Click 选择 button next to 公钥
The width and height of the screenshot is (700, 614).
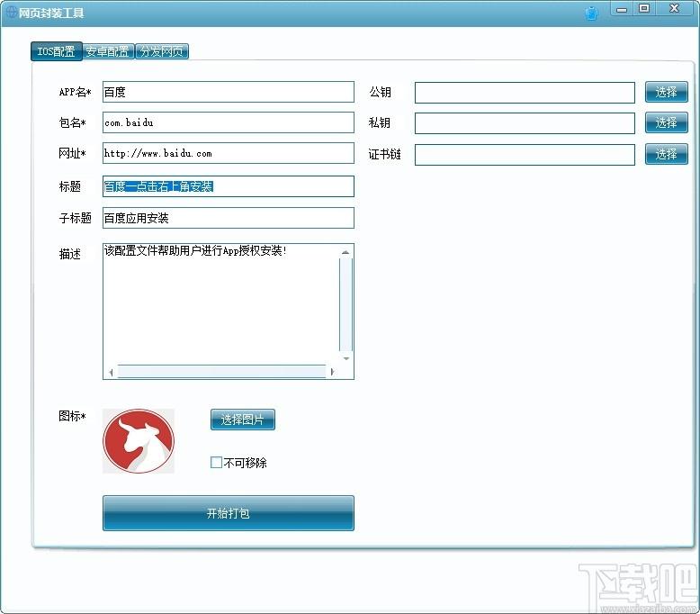point(666,92)
